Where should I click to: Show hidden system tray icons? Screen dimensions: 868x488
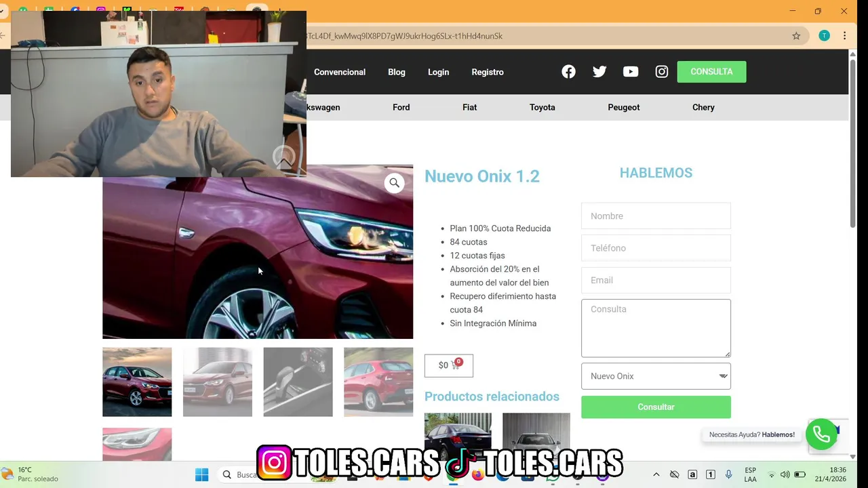click(656, 474)
